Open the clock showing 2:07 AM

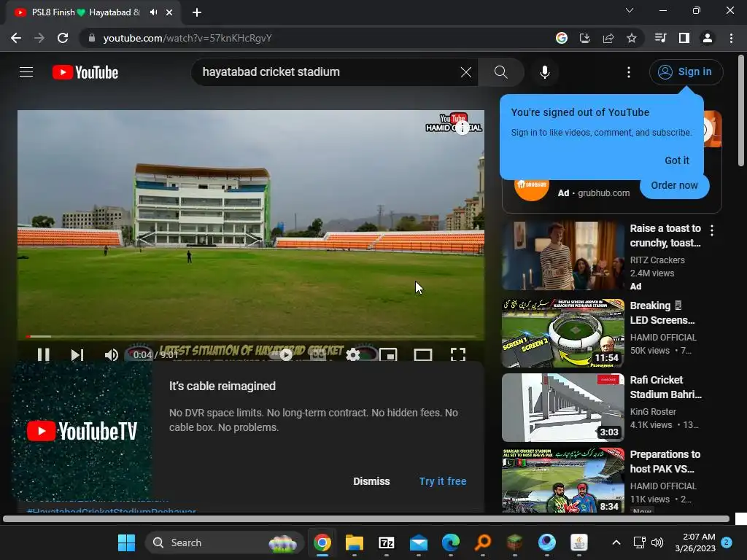[695, 542]
